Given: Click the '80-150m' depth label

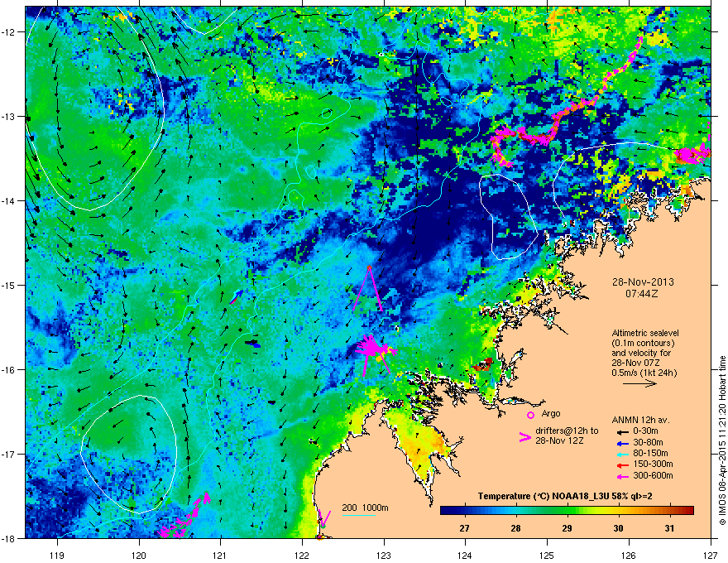Looking at the screenshot, I should pyautogui.click(x=650, y=453).
